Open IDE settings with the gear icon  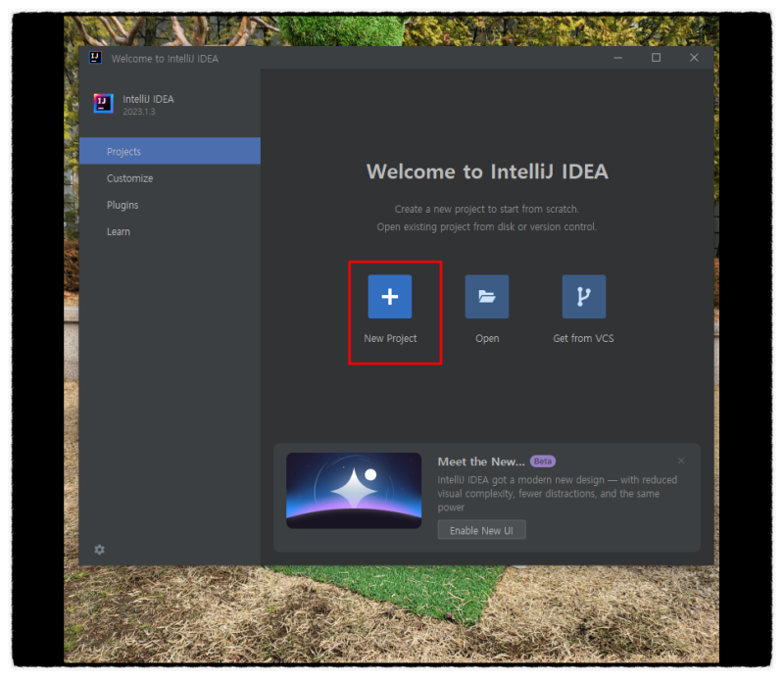tap(99, 550)
